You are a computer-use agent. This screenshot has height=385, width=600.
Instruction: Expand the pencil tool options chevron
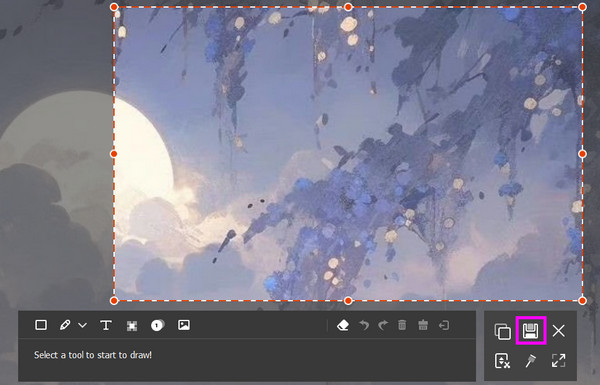click(83, 326)
